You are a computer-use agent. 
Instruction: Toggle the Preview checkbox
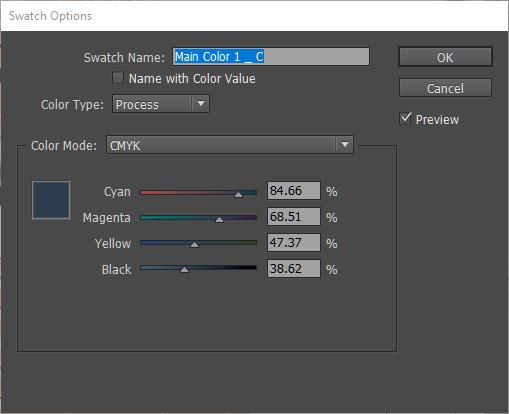[x=405, y=119]
